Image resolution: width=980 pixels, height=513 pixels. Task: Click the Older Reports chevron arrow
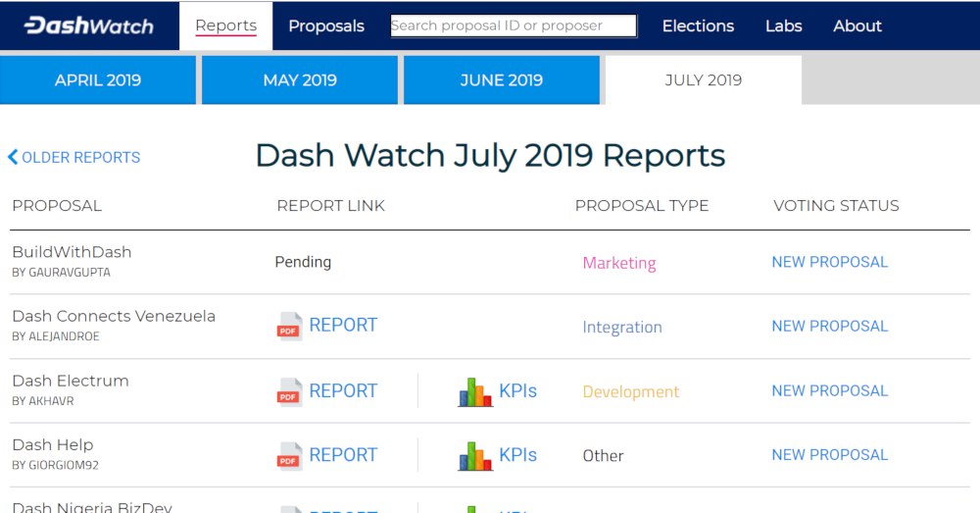pos(13,157)
